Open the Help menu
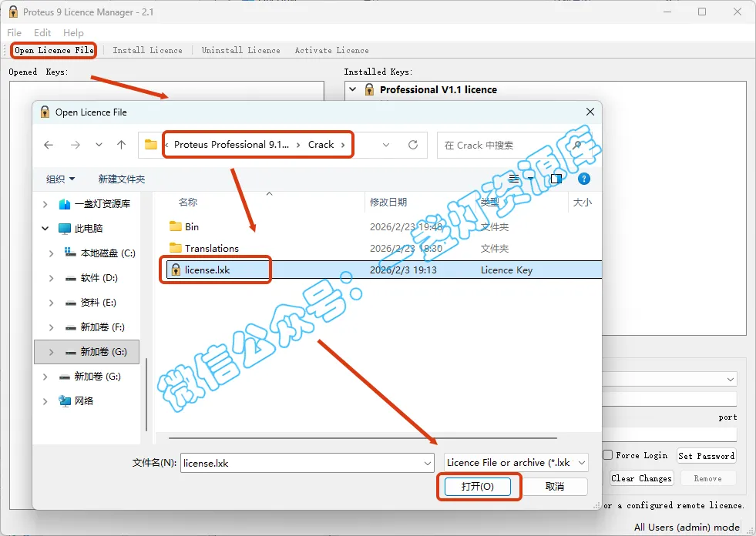This screenshot has width=756, height=536. click(73, 33)
